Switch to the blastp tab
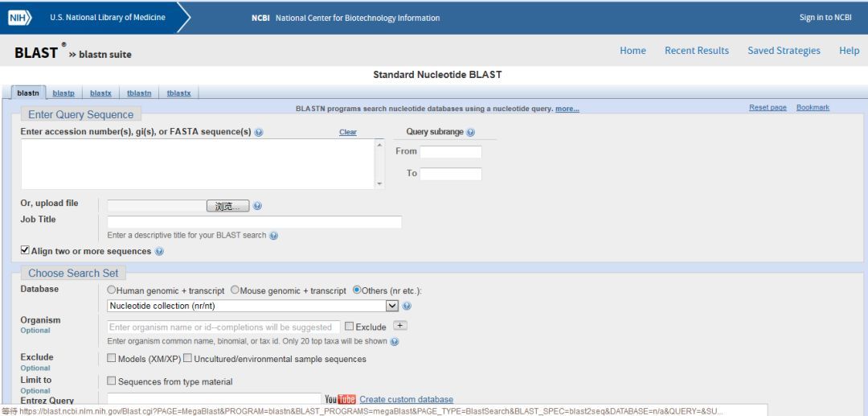The width and height of the screenshot is (868, 416). pyautogui.click(x=63, y=93)
